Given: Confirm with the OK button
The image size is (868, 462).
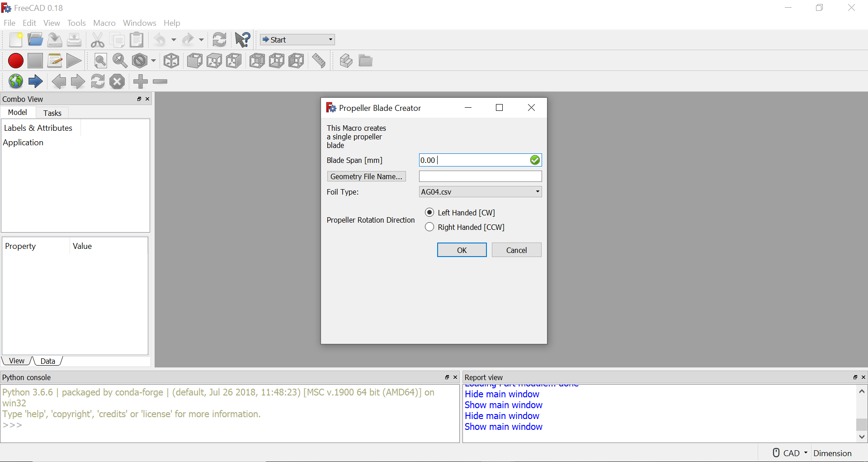Looking at the screenshot, I should (462, 250).
